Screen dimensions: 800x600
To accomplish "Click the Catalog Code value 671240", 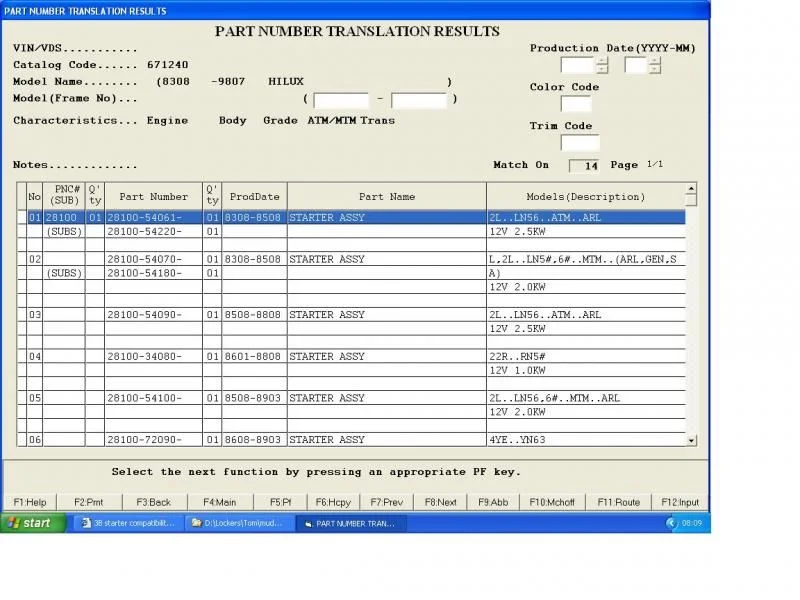I will [167, 65].
